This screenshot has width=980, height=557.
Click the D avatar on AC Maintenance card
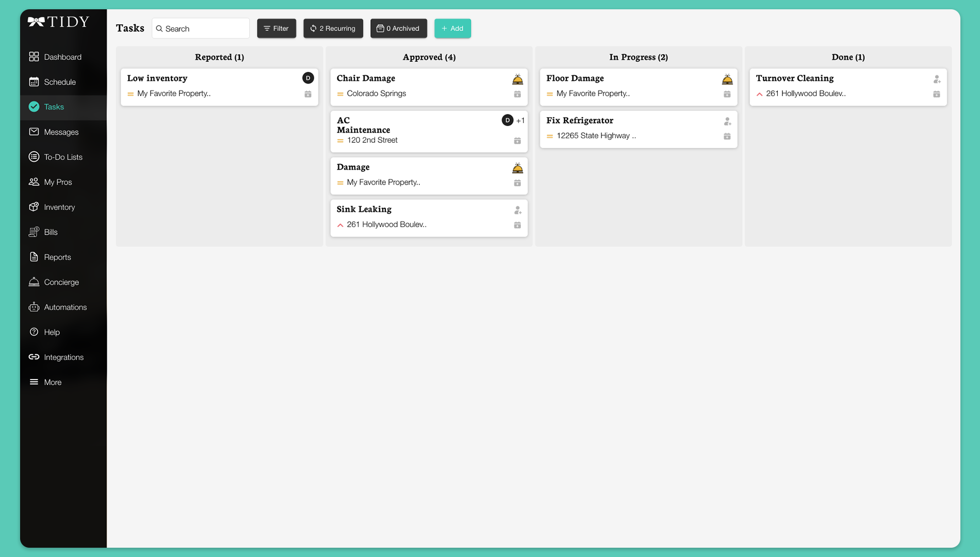[508, 120]
